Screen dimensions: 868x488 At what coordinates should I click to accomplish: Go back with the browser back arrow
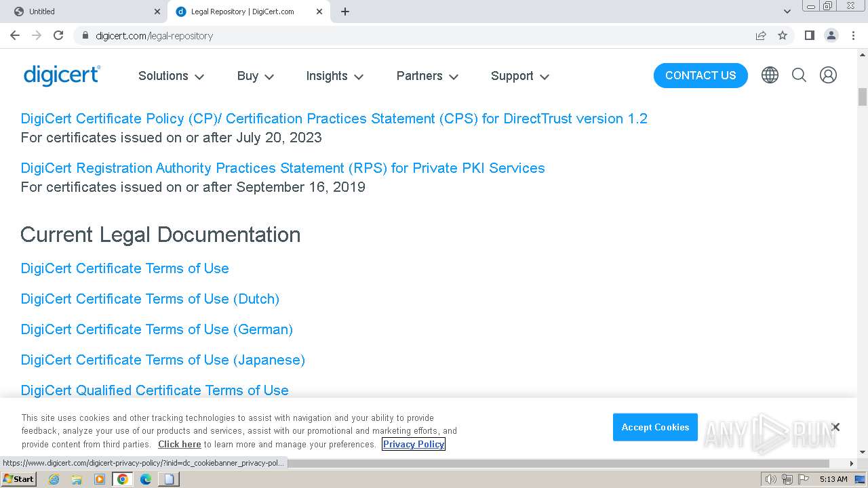pos(15,35)
